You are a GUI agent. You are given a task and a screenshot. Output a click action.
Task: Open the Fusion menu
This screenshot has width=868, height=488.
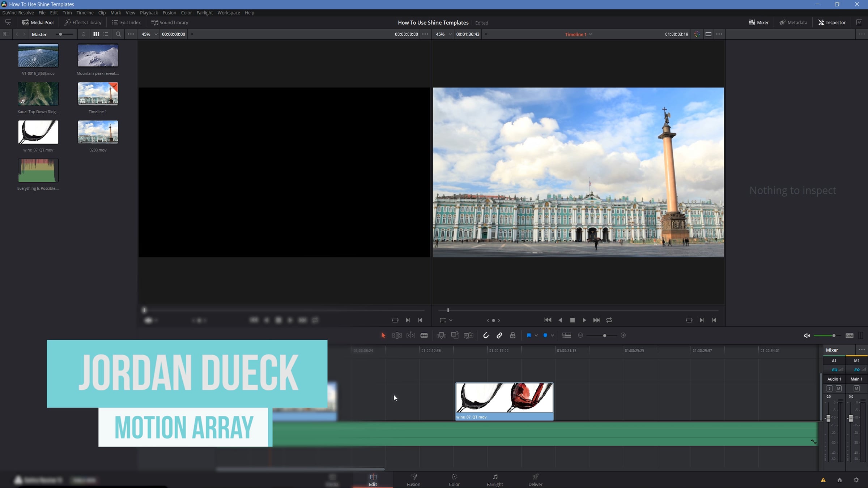[169, 13]
